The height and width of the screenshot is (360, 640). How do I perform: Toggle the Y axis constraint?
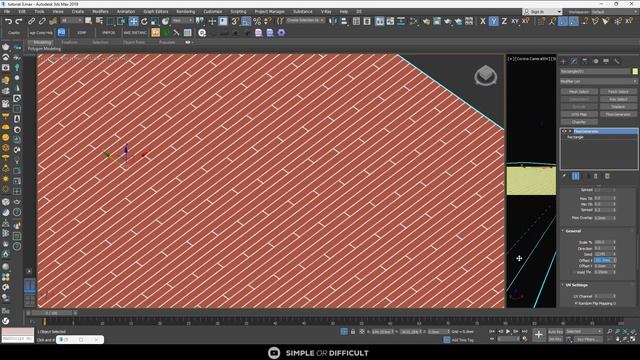coord(493,21)
